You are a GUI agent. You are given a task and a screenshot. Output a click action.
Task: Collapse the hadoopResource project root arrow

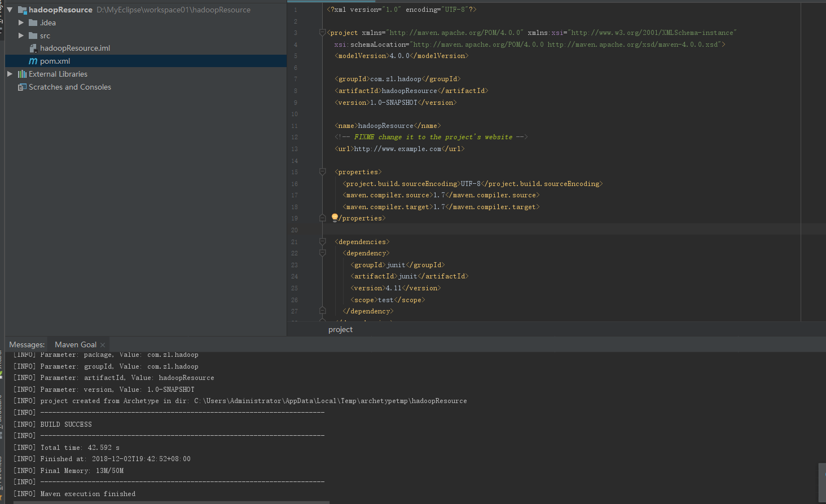(x=10, y=10)
